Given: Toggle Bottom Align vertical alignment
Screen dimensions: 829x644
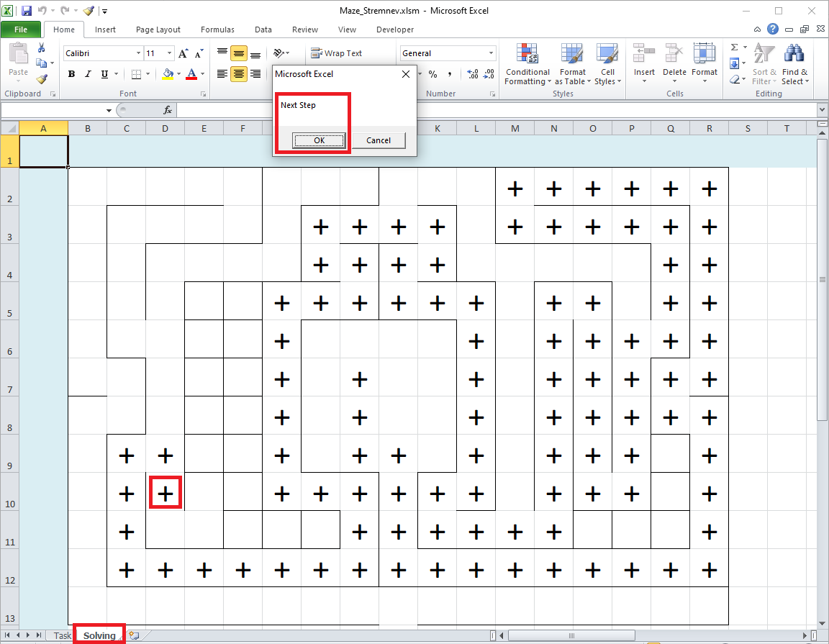Looking at the screenshot, I should point(255,53).
